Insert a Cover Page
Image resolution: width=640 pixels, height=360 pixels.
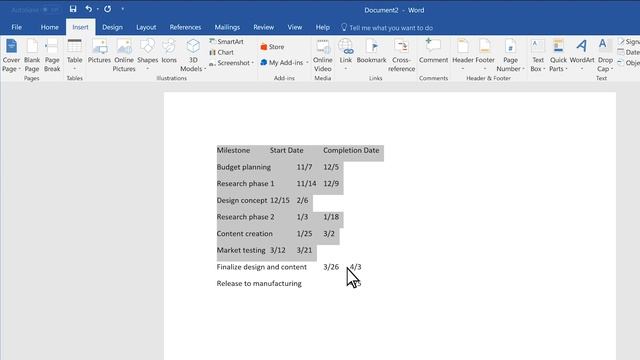coord(11,56)
